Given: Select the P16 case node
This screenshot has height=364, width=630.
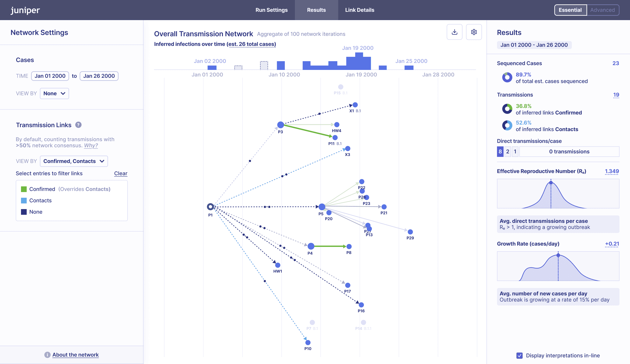Looking at the screenshot, I should (361, 305).
